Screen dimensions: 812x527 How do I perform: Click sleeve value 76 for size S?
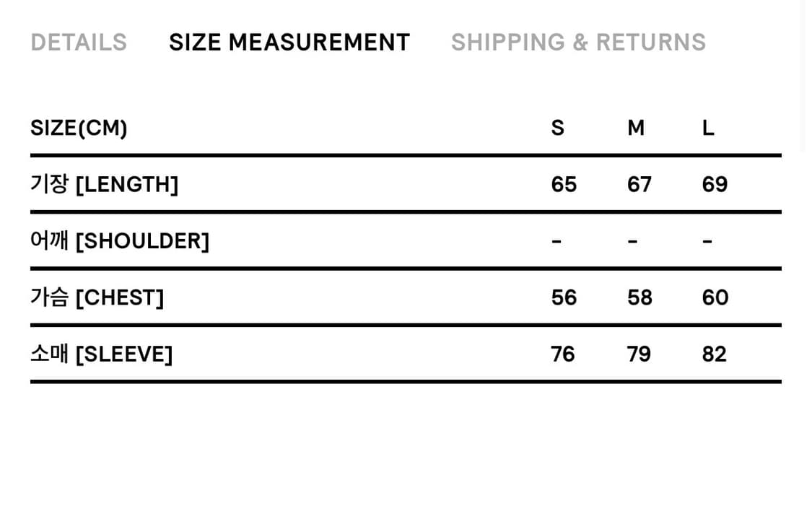(563, 354)
